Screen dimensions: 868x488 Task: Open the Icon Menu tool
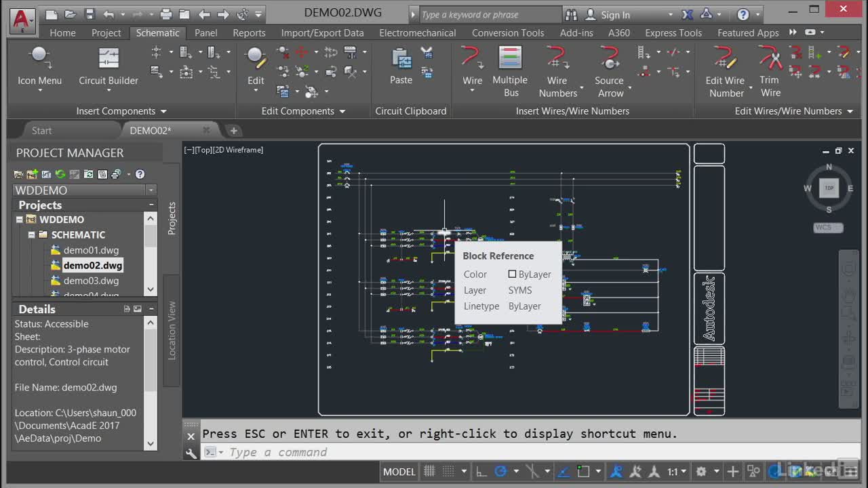(39, 66)
